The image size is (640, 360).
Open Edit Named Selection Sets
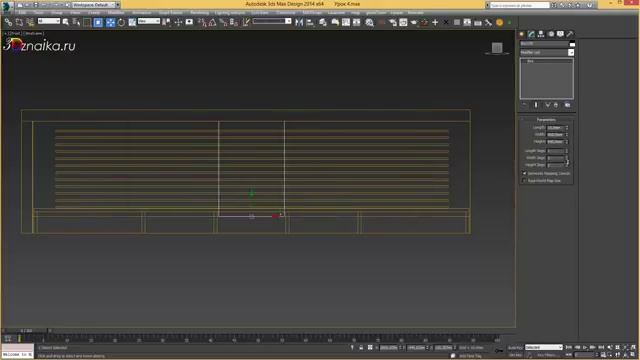pyautogui.click(x=246, y=22)
